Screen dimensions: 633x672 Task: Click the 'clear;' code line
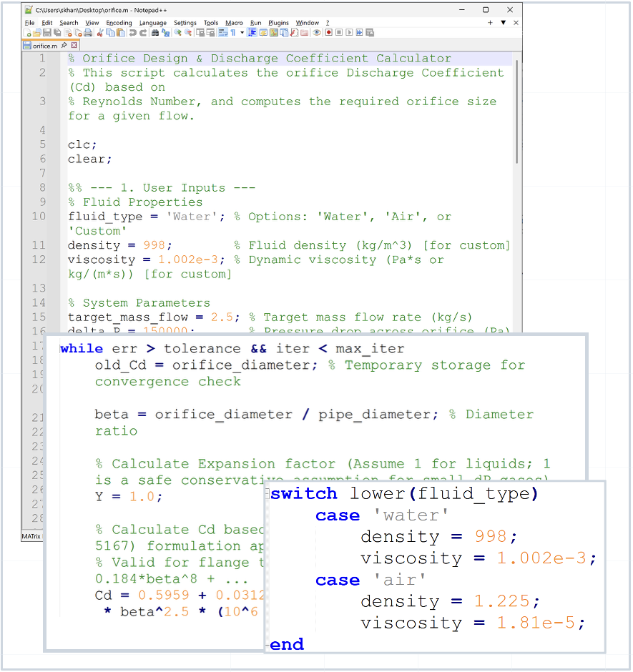click(89, 159)
